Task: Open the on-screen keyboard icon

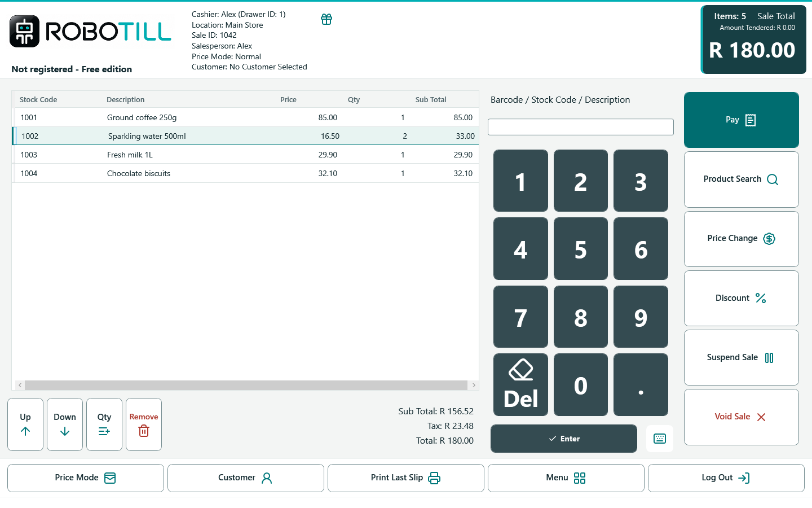Action: point(660,439)
